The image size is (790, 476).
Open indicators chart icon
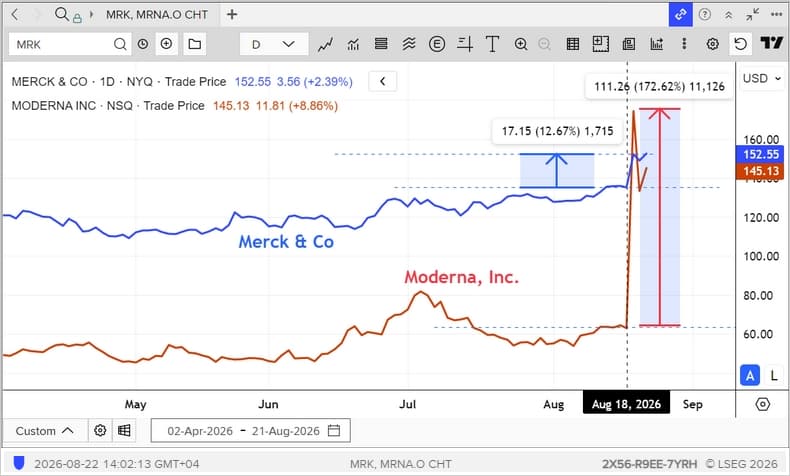point(353,44)
